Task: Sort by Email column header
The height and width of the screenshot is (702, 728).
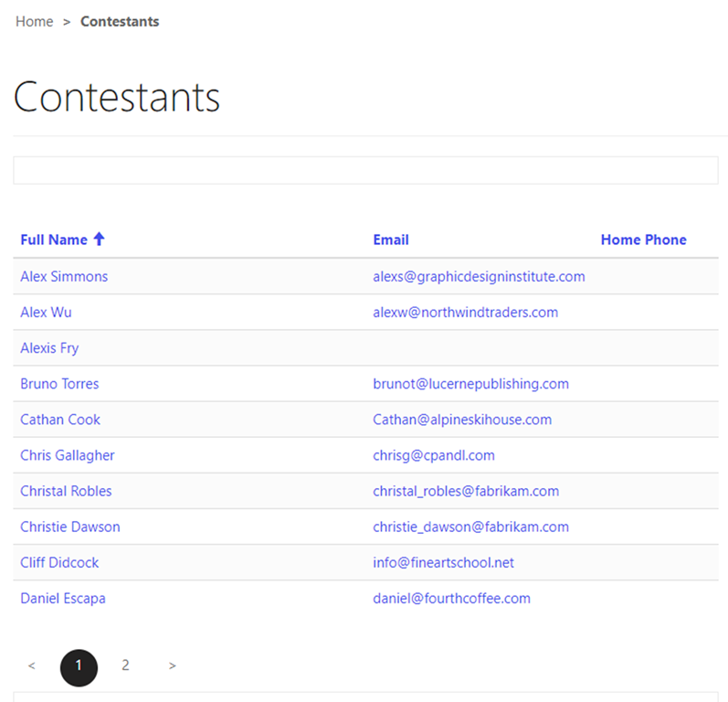Action: pyautogui.click(x=390, y=239)
